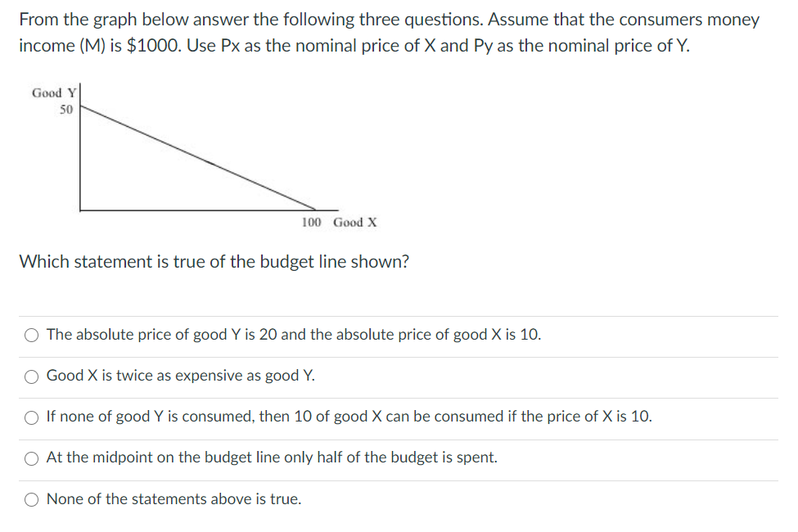Select radio button for 'If none of good Y is consumed'
The image size is (798, 532).
click(x=32, y=417)
